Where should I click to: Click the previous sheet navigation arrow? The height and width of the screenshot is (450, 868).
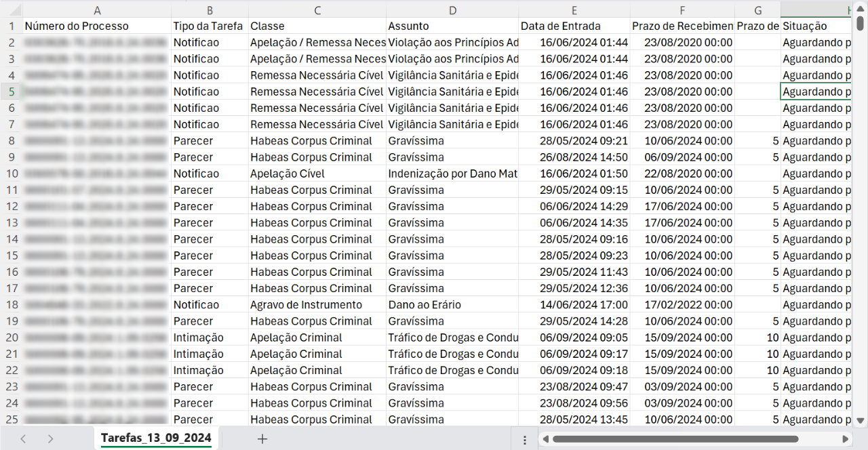[23, 438]
